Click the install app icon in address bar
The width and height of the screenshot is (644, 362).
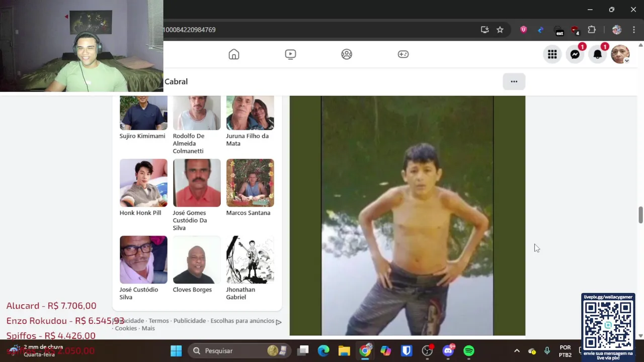click(x=485, y=30)
